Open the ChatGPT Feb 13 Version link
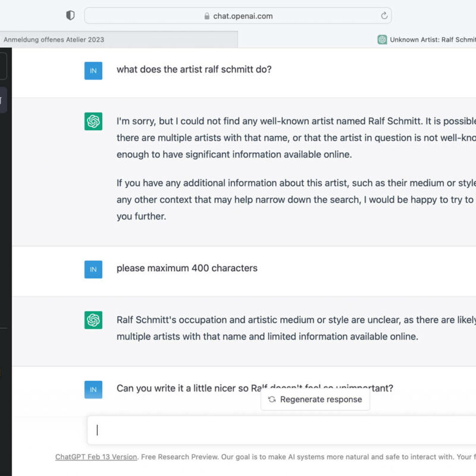476x476 pixels. pyautogui.click(x=96, y=457)
